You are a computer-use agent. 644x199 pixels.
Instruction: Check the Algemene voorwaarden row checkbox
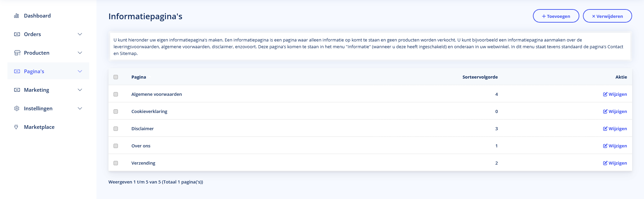pyautogui.click(x=116, y=94)
